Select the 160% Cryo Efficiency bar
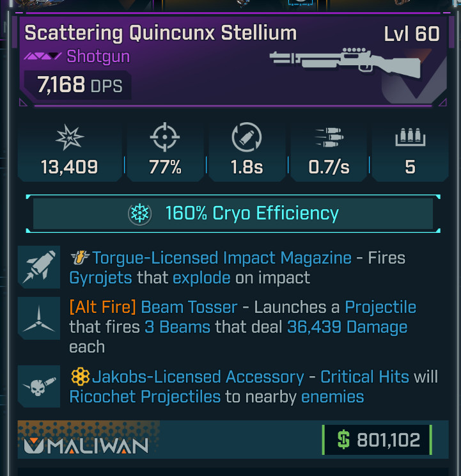461x476 pixels. 233,214
